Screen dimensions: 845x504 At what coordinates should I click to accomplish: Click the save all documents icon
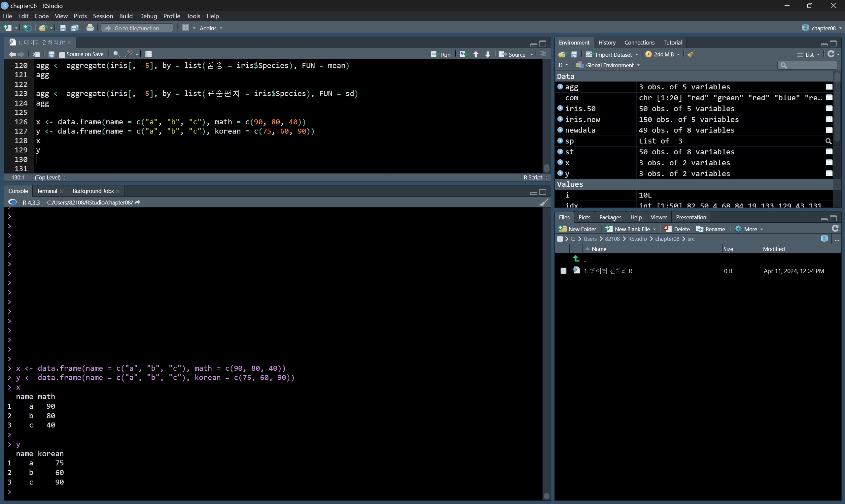point(75,28)
